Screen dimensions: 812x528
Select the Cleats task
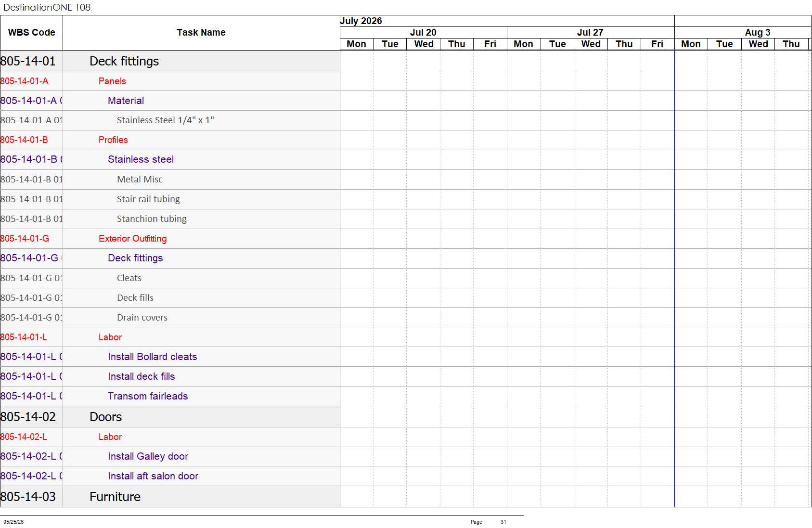(129, 278)
